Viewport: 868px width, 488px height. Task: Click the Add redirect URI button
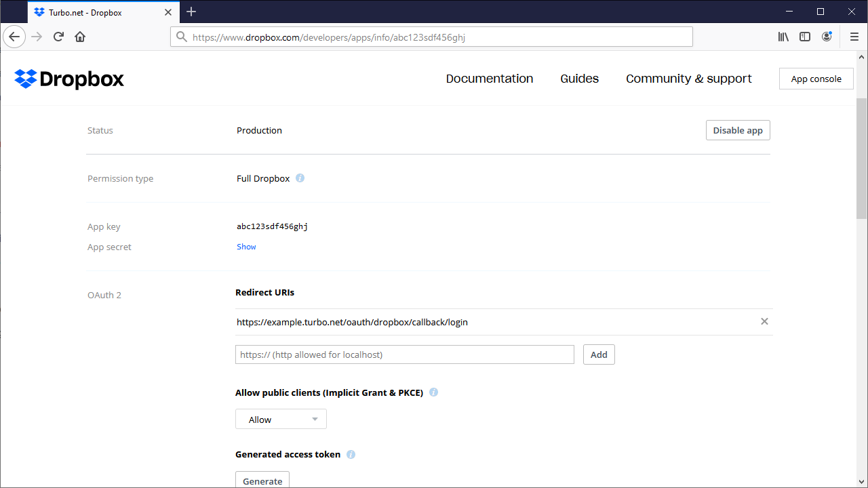pyautogui.click(x=599, y=354)
